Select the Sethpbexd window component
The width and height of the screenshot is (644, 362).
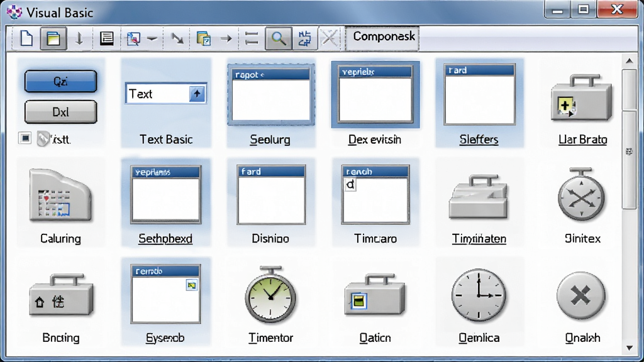tap(165, 195)
